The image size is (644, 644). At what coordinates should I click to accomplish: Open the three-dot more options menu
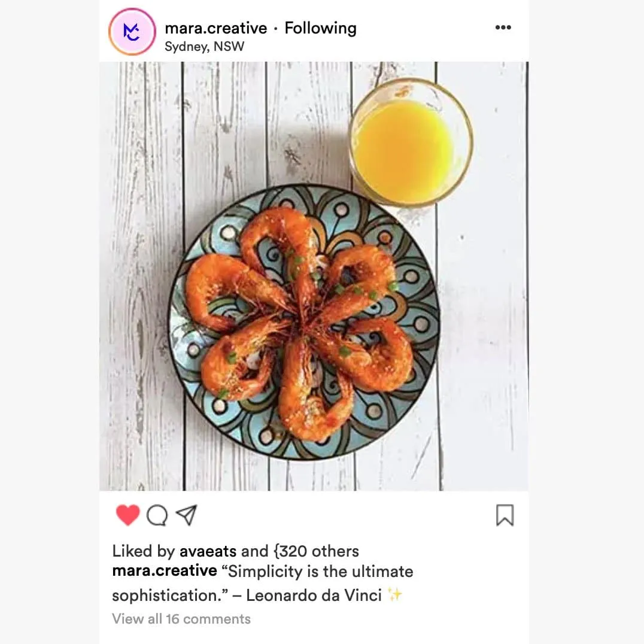(x=503, y=28)
